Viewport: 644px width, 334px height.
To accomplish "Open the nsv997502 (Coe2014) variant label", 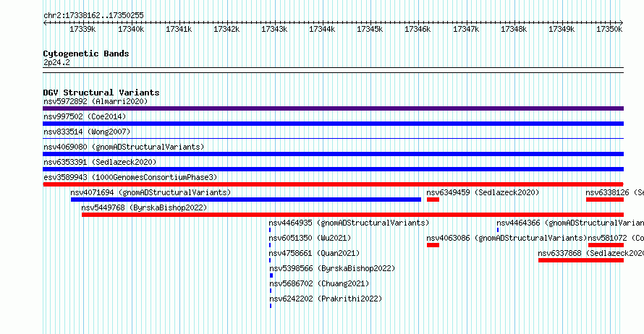I will [85, 116].
